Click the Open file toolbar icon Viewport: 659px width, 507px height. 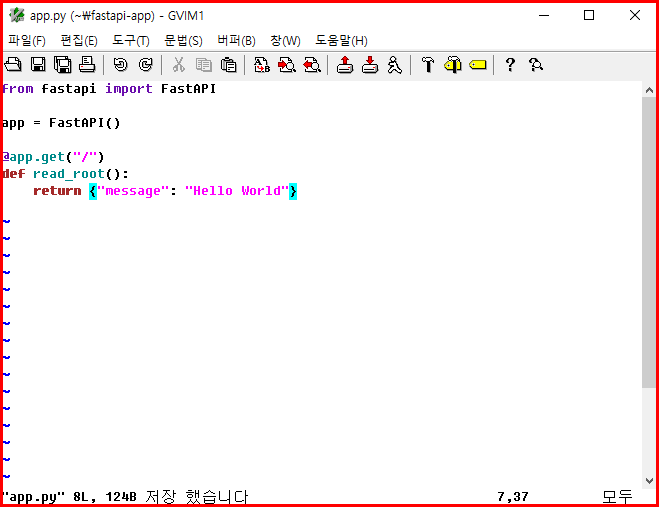pyautogui.click(x=13, y=65)
